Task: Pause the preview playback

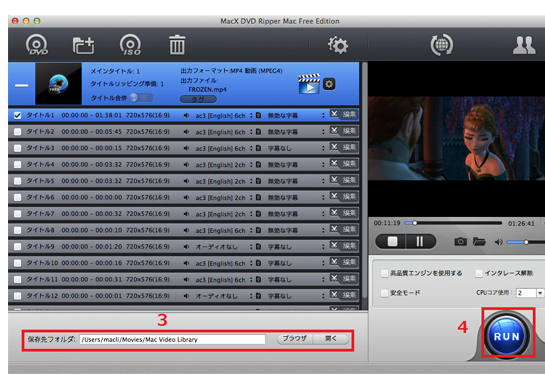Action: 420,241
